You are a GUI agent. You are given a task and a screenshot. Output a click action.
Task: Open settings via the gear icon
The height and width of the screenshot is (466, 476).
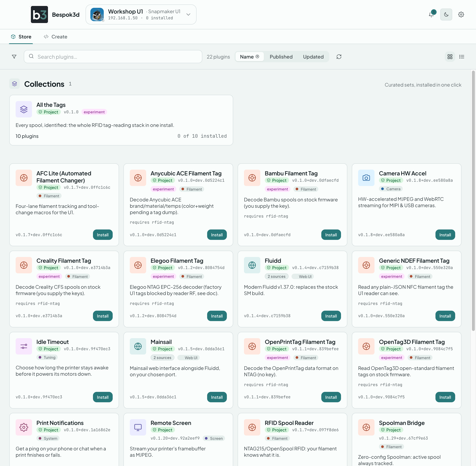[461, 14]
